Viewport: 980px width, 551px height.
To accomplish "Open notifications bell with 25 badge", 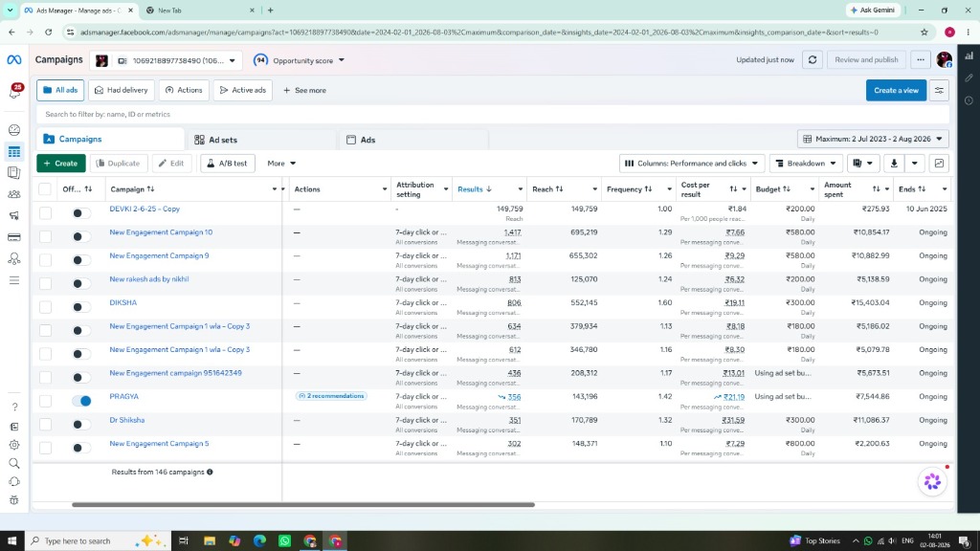I will pyautogui.click(x=14, y=92).
